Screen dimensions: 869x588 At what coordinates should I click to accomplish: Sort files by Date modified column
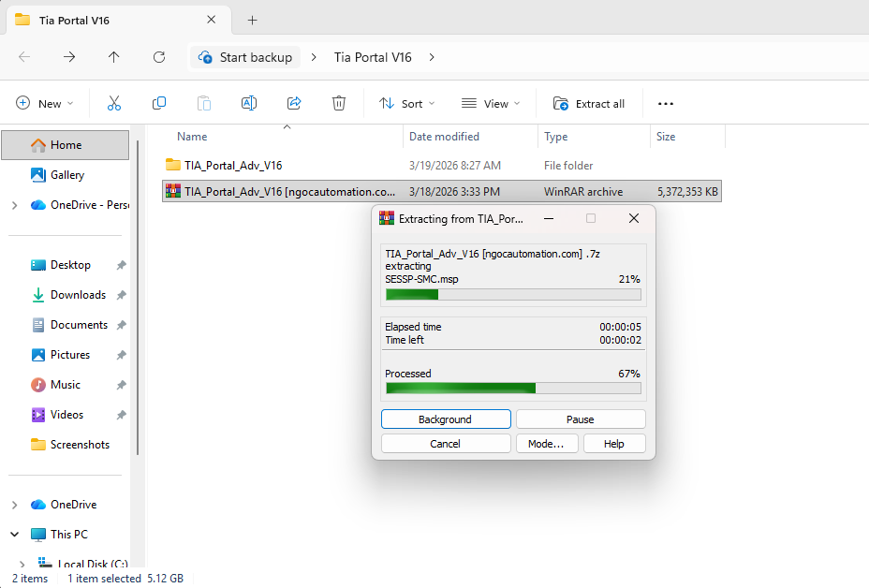pos(444,137)
